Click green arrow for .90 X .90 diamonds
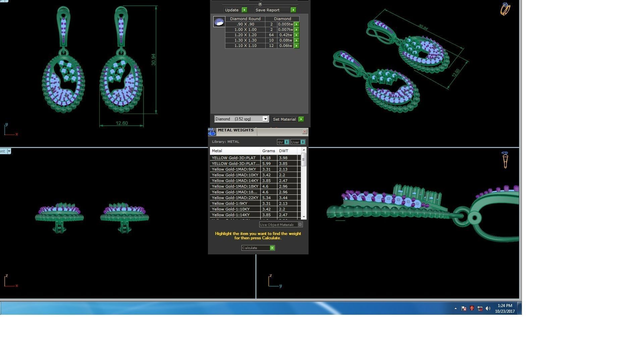 tap(297, 24)
